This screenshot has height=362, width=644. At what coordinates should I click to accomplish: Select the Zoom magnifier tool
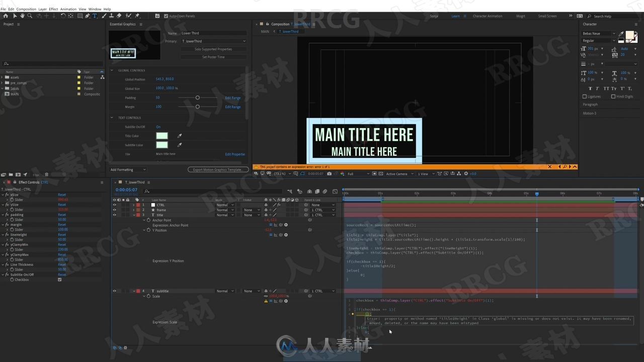tap(30, 16)
